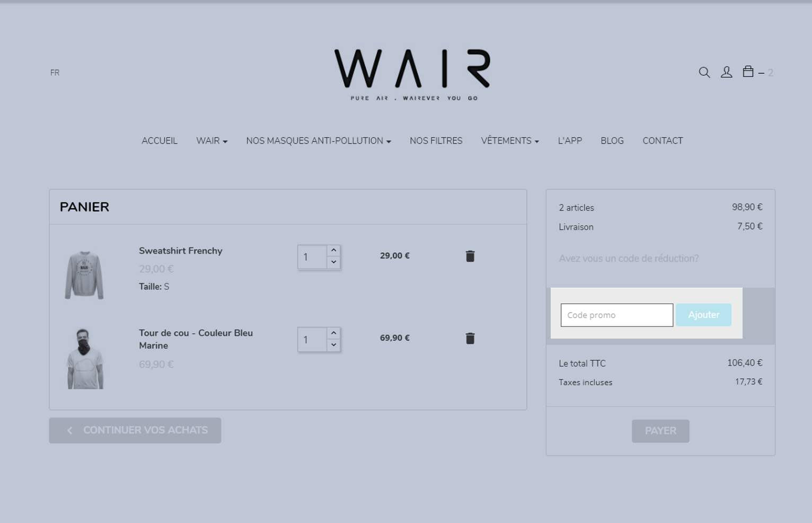
Task: Click the Code promo input field
Action: click(616, 315)
